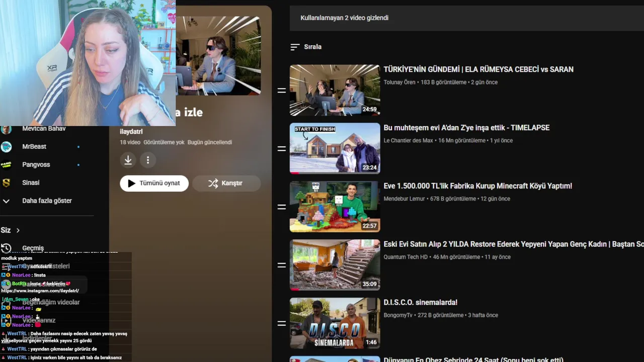Image resolution: width=644 pixels, height=362 pixels.
Task: Click the Geçmiş history clock icon
Action: 6,248
